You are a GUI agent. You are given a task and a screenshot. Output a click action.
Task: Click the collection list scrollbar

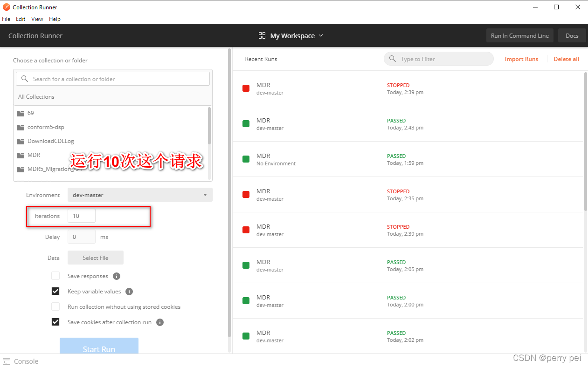click(209, 126)
